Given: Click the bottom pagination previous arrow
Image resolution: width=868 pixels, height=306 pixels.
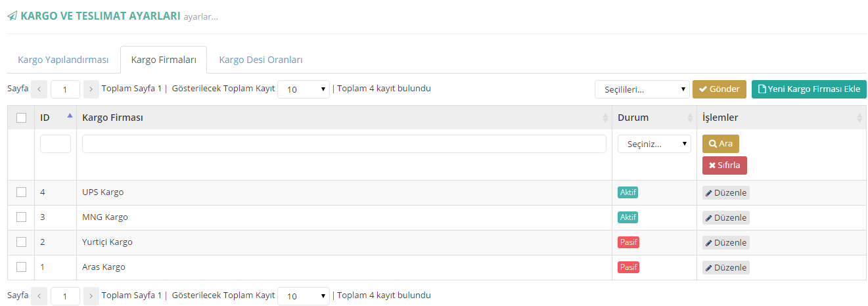Looking at the screenshot, I should tap(39, 295).
